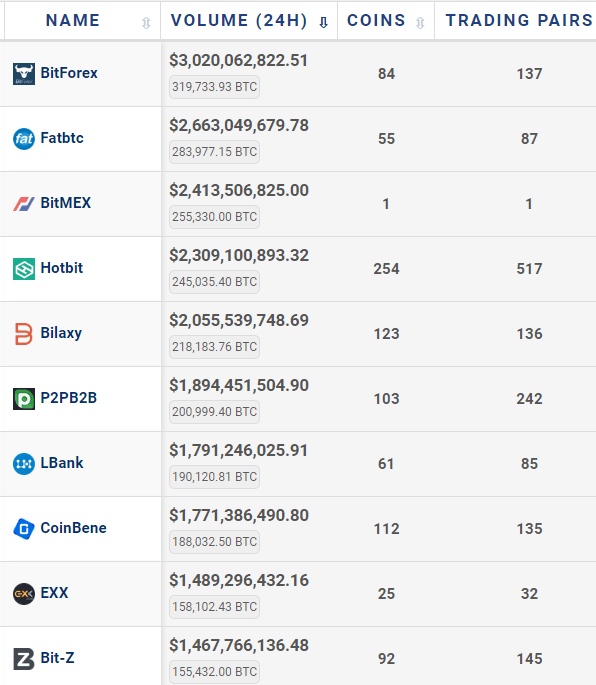Click the Fatbtc round logo icon
Image resolution: width=596 pixels, height=685 pixels.
click(x=24, y=139)
